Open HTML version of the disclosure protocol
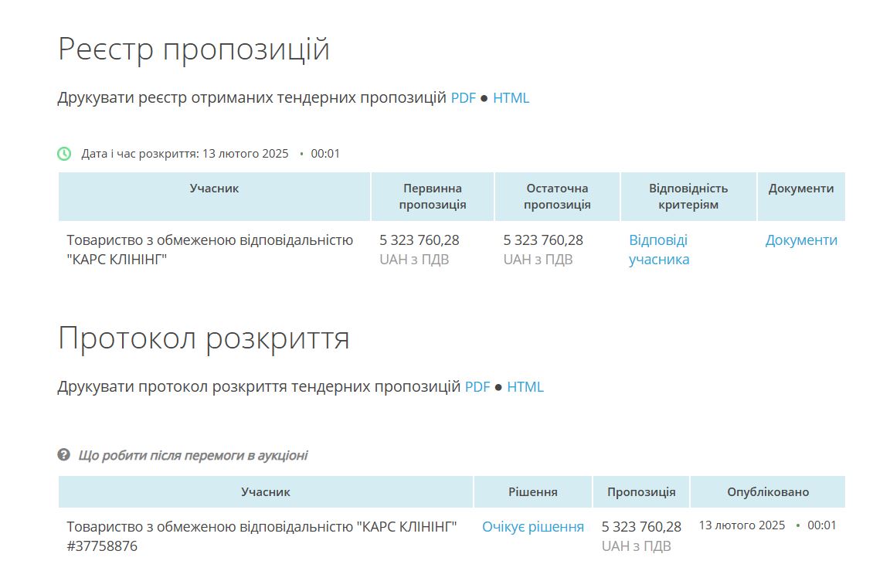The height and width of the screenshot is (588, 890). (525, 387)
